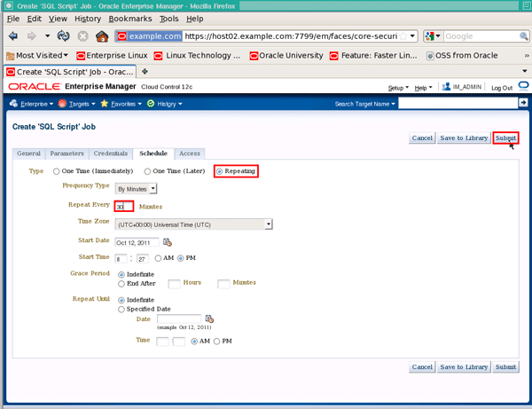Open the Firefox Tools menu
532x409 pixels.
pyautogui.click(x=169, y=19)
